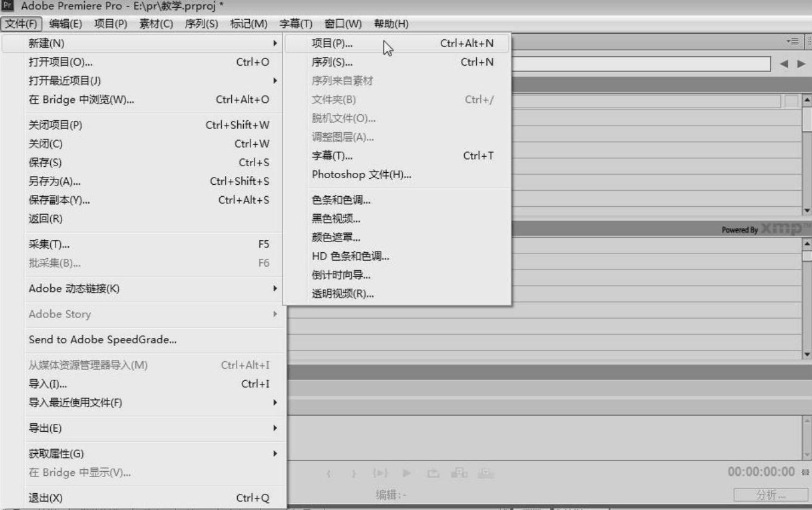The image size is (812, 510).
Task: Click the Mark In brace button
Action: pyautogui.click(x=329, y=474)
